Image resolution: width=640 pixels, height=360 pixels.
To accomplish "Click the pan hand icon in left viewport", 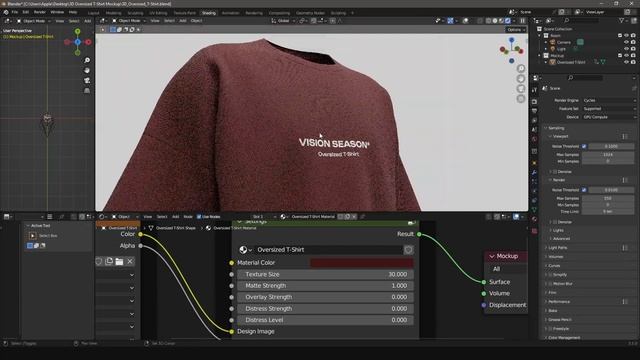I will click(87, 70).
